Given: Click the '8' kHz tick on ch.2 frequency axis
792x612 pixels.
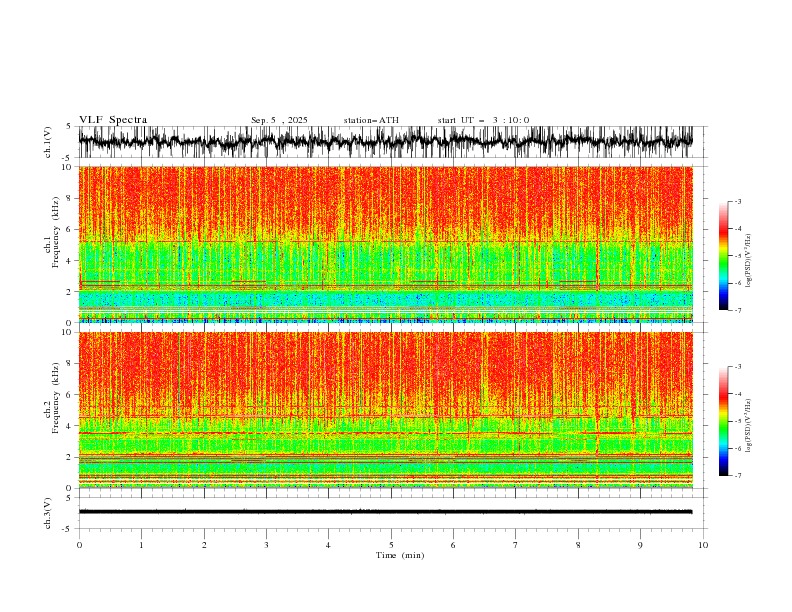Looking at the screenshot, I should pos(70,364).
